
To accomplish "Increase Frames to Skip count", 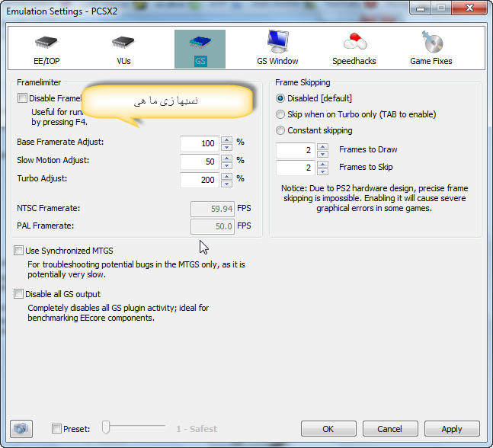I will pyautogui.click(x=322, y=164).
